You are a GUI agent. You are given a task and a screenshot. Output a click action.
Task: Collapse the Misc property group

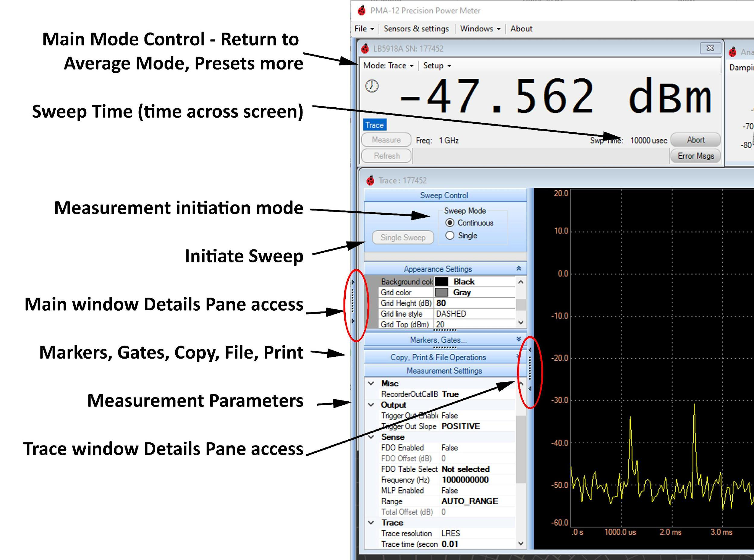click(371, 383)
